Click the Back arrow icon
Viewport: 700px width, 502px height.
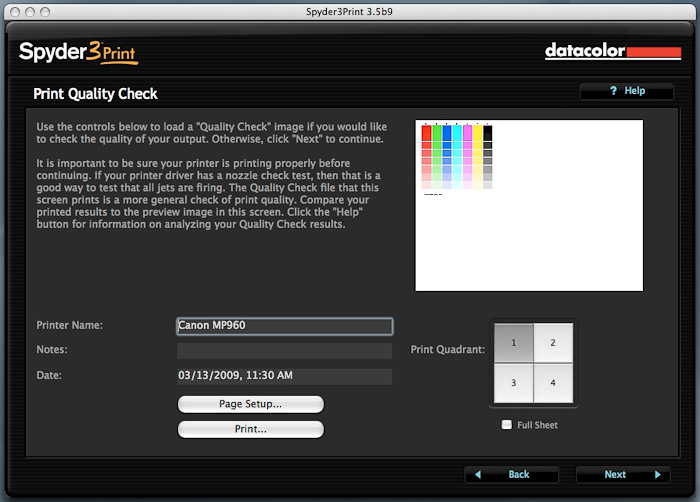tap(479, 474)
